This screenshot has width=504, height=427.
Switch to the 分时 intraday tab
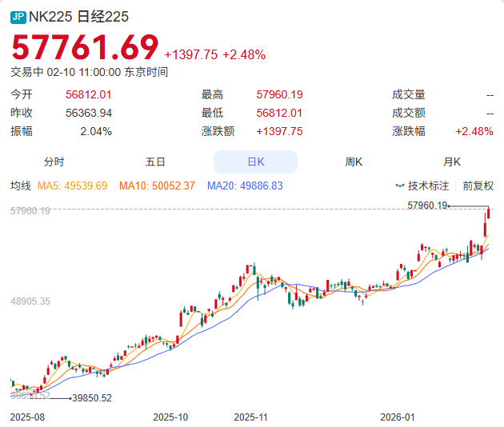(54, 162)
